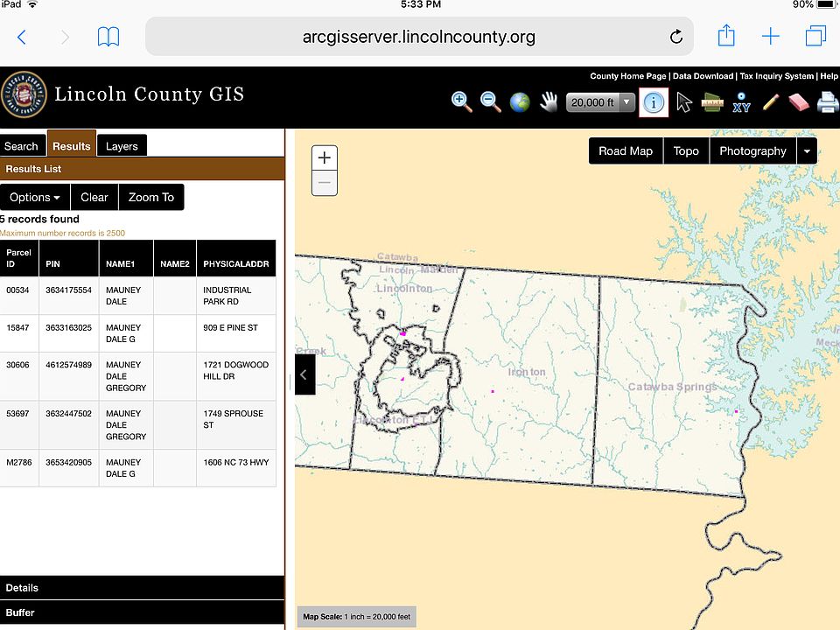This screenshot has width=840, height=630.
Task: Expand the Options dropdown menu
Action: click(x=35, y=197)
